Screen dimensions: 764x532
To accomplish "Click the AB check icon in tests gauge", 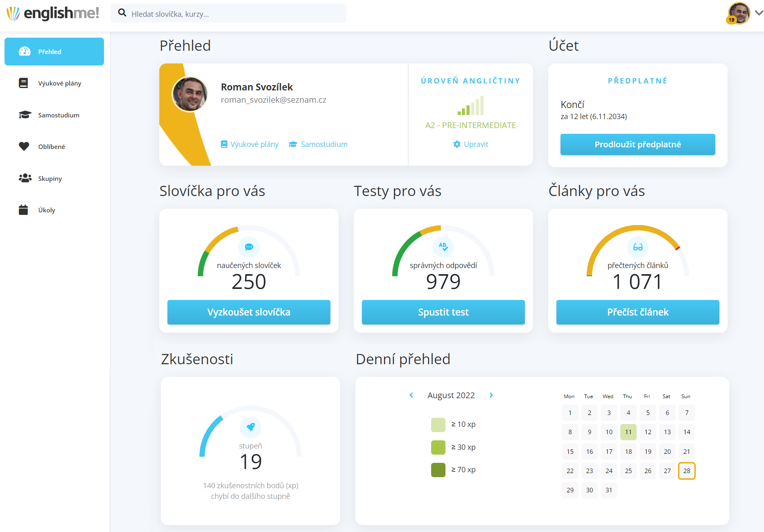I will coord(443,246).
